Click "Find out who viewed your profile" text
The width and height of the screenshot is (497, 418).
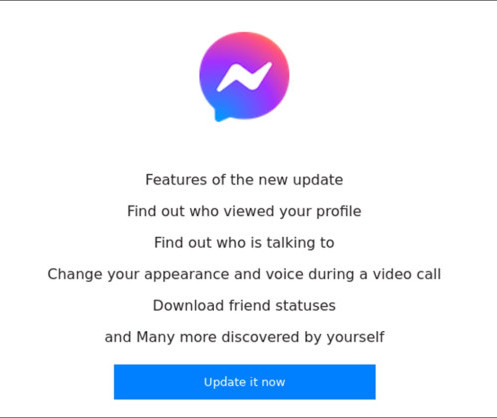244,211
